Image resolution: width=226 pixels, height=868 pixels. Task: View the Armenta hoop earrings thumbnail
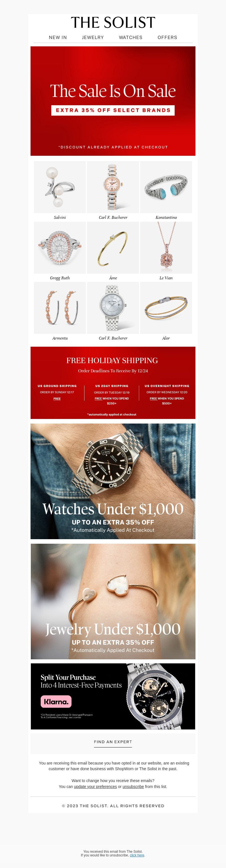60,308
